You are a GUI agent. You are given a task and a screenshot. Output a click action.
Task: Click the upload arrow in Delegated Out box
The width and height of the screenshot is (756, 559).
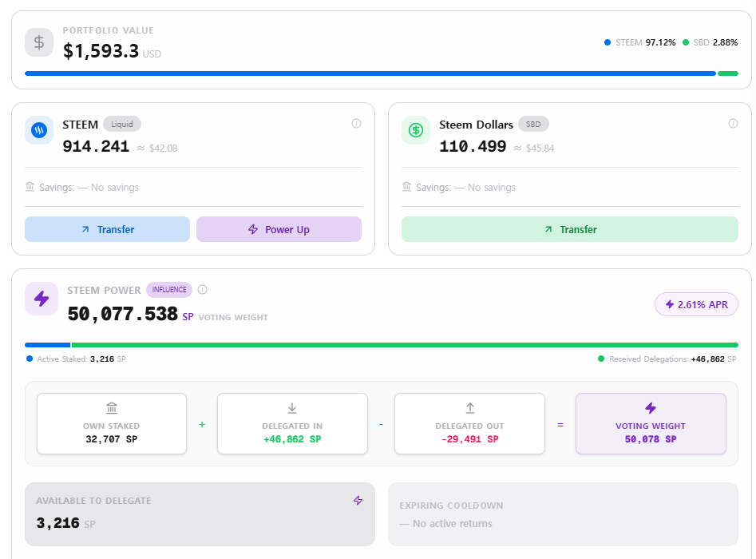click(x=470, y=408)
